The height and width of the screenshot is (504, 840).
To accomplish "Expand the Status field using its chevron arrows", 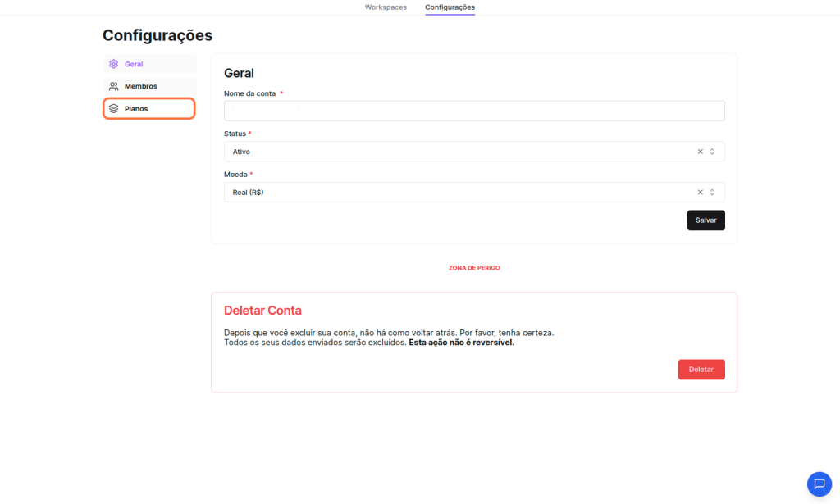I will 712,152.
